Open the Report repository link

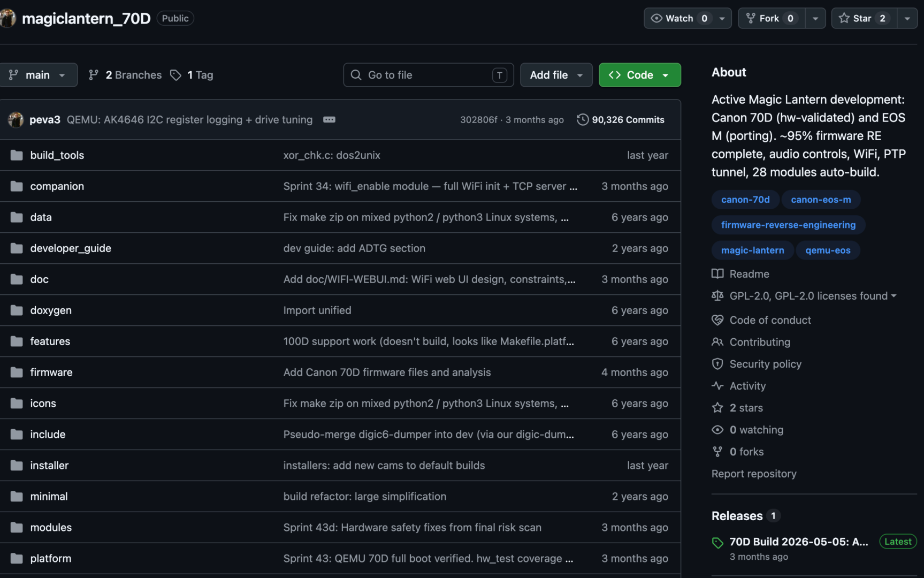(754, 474)
